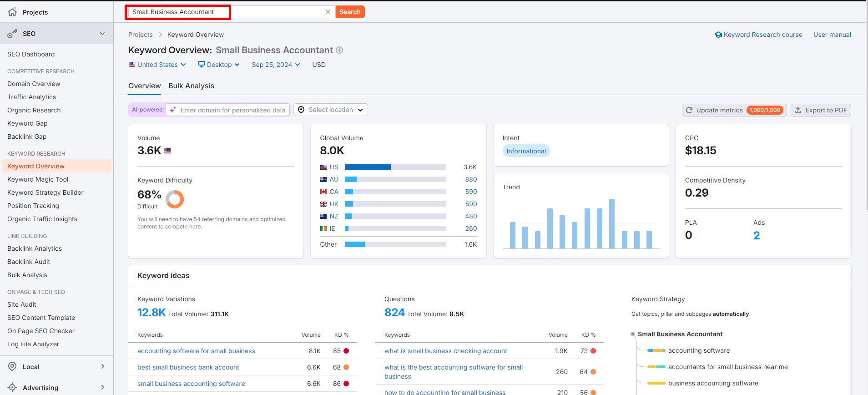Screen dimensions: 868x395
Task: Open the Sep 25, 2024 date dropdown
Action: [x=276, y=65]
